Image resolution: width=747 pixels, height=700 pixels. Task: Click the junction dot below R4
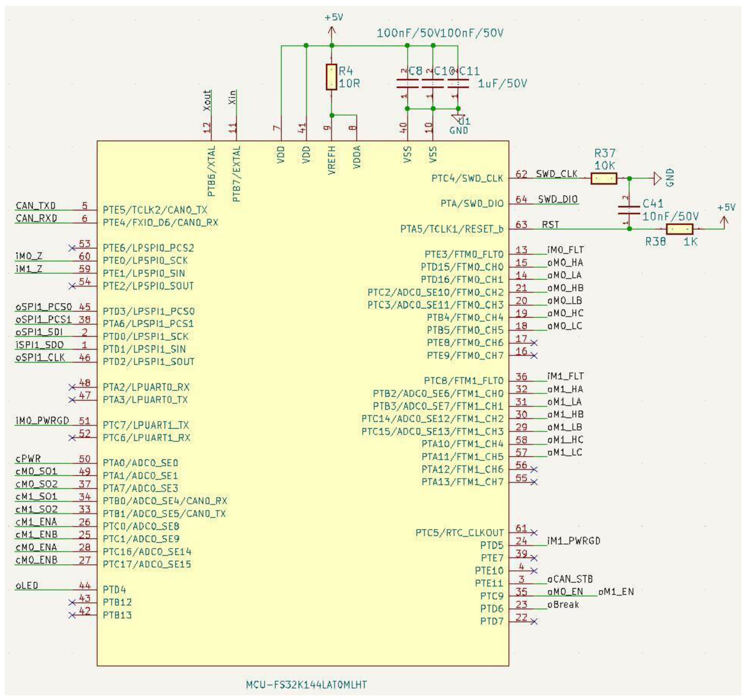(x=331, y=115)
